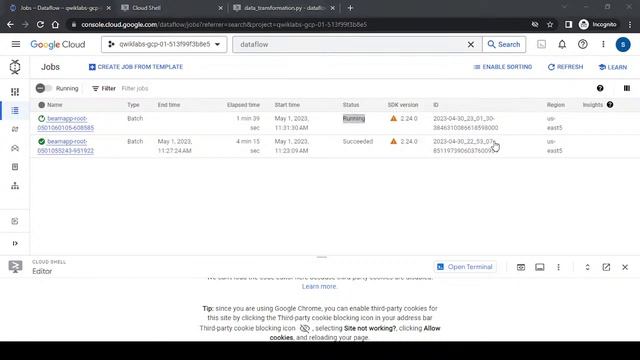Click the Cloud Shell Open Terminal button
The height and width of the screenshot is (360, 640).
(465, 267)
